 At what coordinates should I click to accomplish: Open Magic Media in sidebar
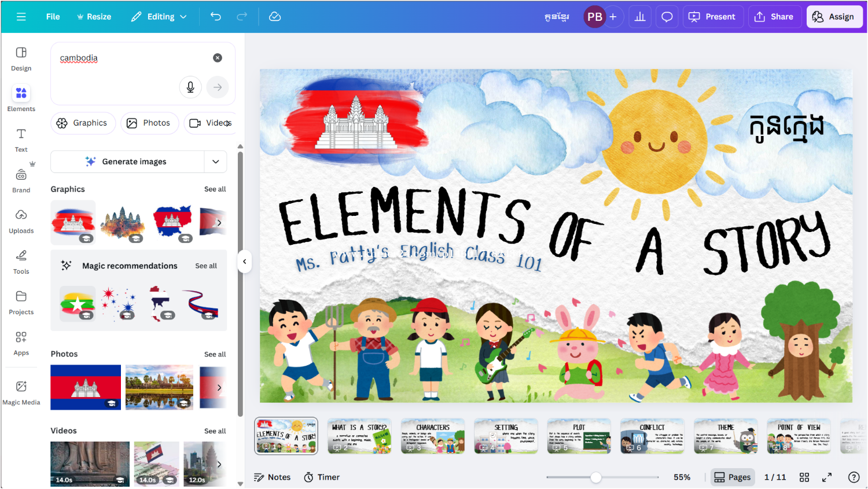point(21,392)
